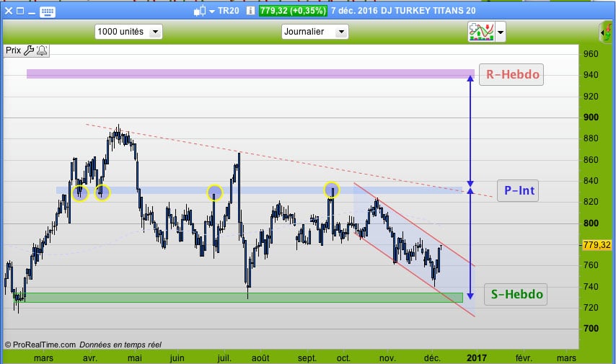The image size is (616, 364).
Task: Select the S-Hebdo label
Action: pos(516,294)
